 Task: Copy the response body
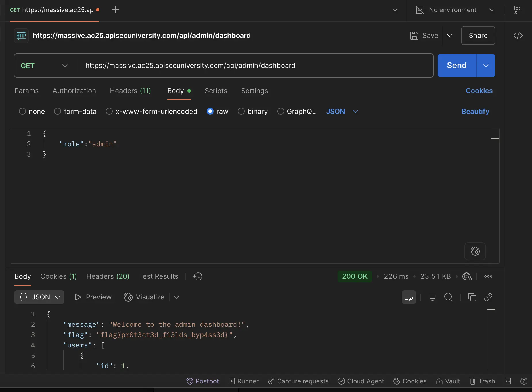[x=472, y=297]
